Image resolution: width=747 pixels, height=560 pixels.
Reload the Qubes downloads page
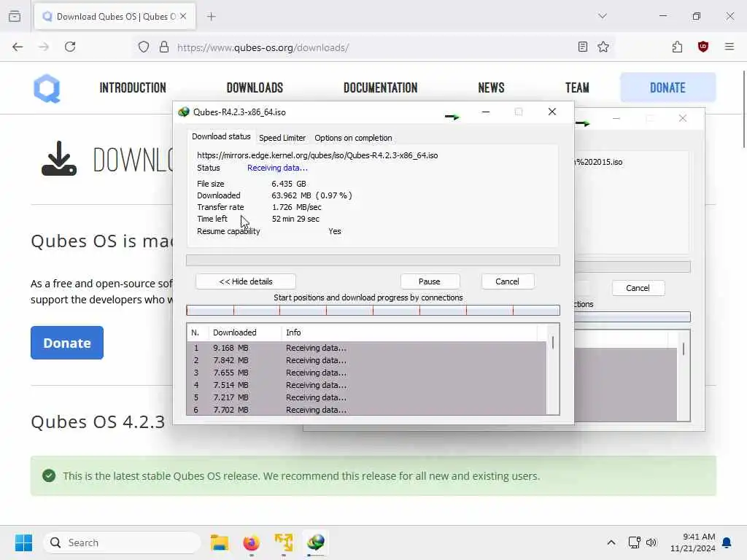[x=70, y=47]
